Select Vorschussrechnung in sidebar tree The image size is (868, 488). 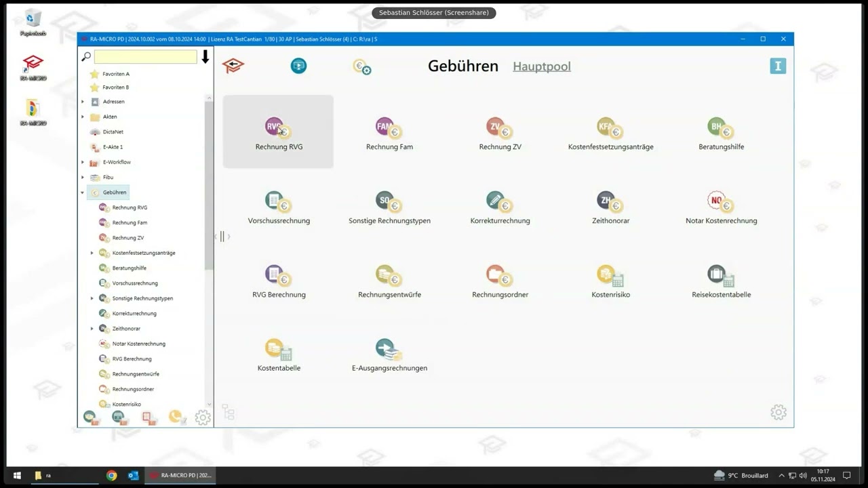click(135, 283)
